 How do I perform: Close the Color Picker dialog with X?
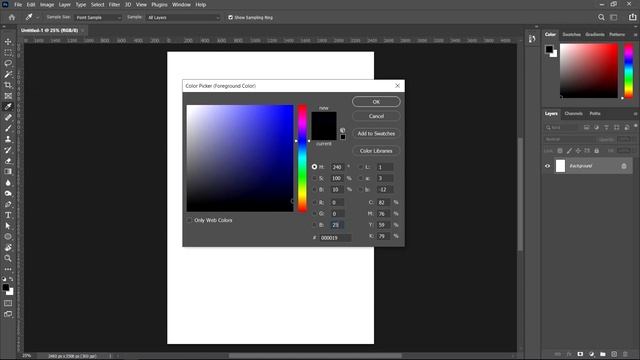point(398,86)
